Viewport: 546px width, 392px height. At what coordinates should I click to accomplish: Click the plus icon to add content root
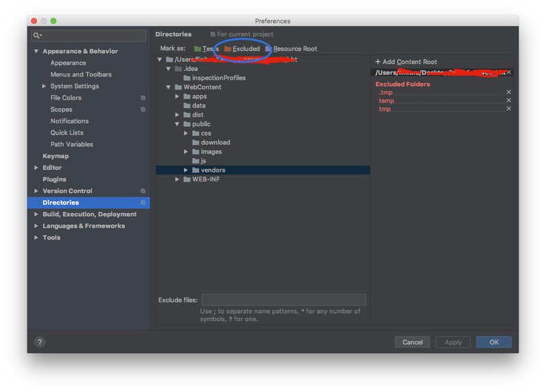click(x=378, y=61)
